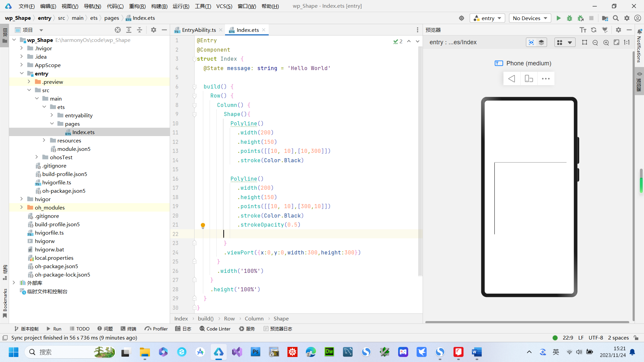Screen dimensions: 644x362
Task: Open the VCS(S) menu
Action: tap(224, 6)
